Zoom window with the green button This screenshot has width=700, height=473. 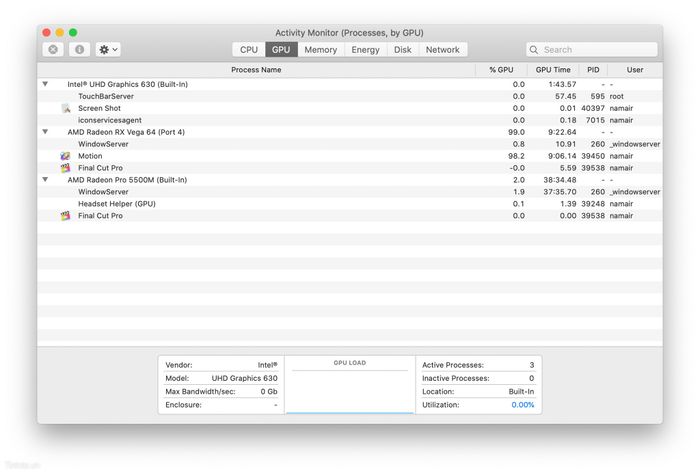73,33
